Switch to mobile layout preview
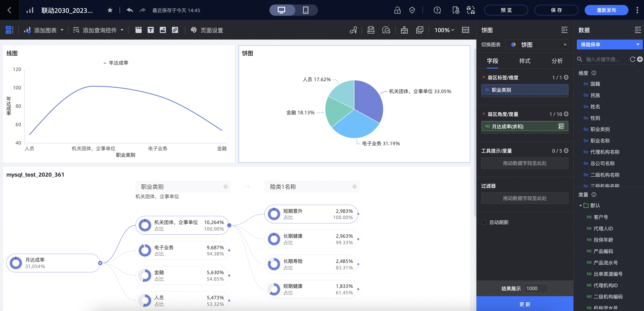The image size is (644, 311). [306, 10]
